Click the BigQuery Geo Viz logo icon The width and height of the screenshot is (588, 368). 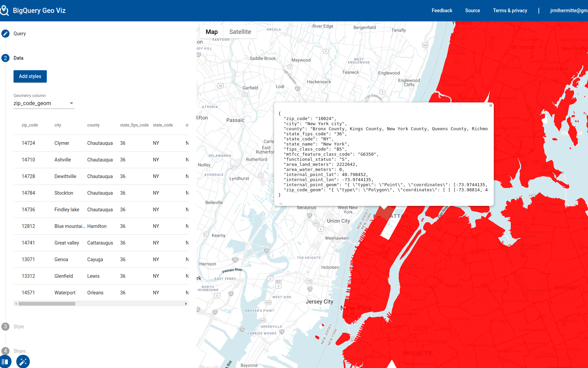[4, 11]
